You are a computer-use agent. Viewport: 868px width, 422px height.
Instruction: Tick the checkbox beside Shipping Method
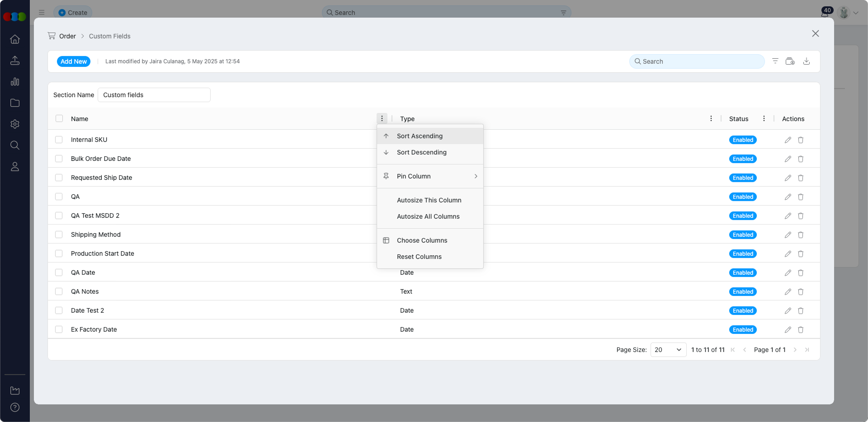click(59, 234)
